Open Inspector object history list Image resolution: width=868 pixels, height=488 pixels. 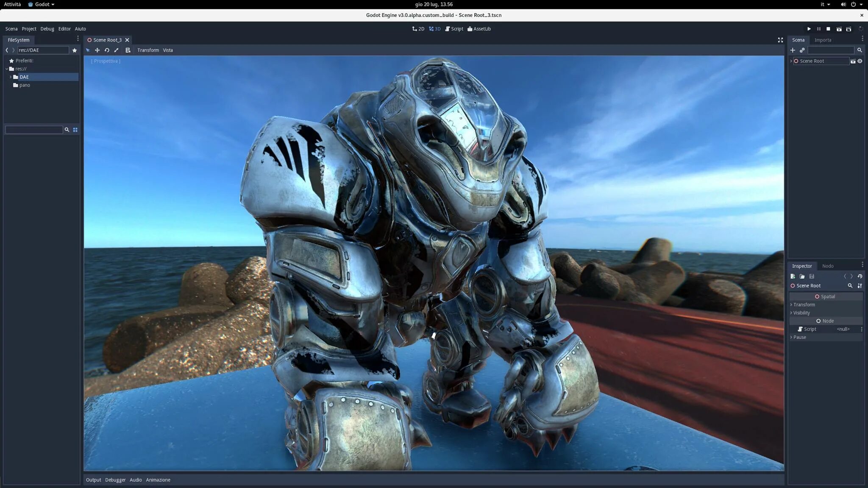point(860,276)
